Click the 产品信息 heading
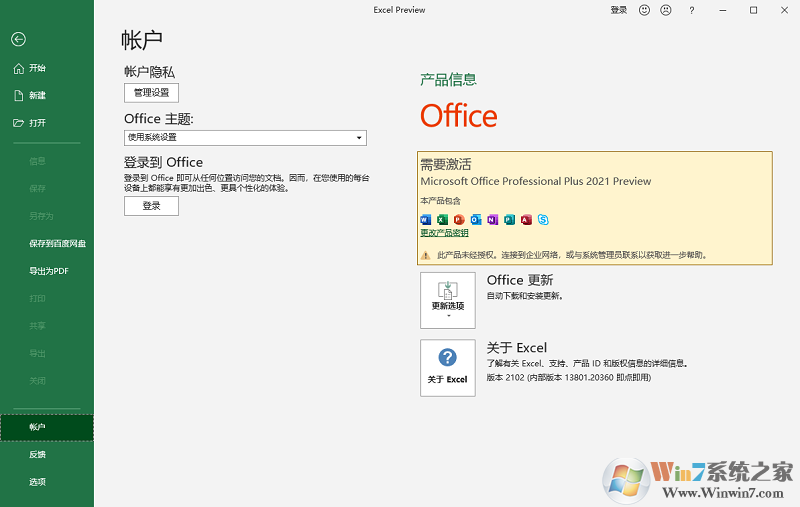 point(448,80)
